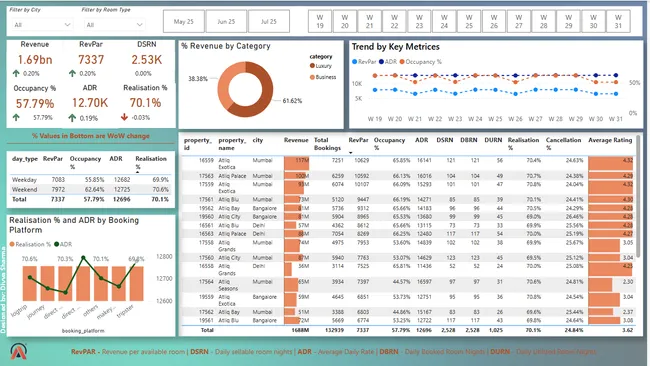Click the logtrip bar in platform chart

coord(30,283)
